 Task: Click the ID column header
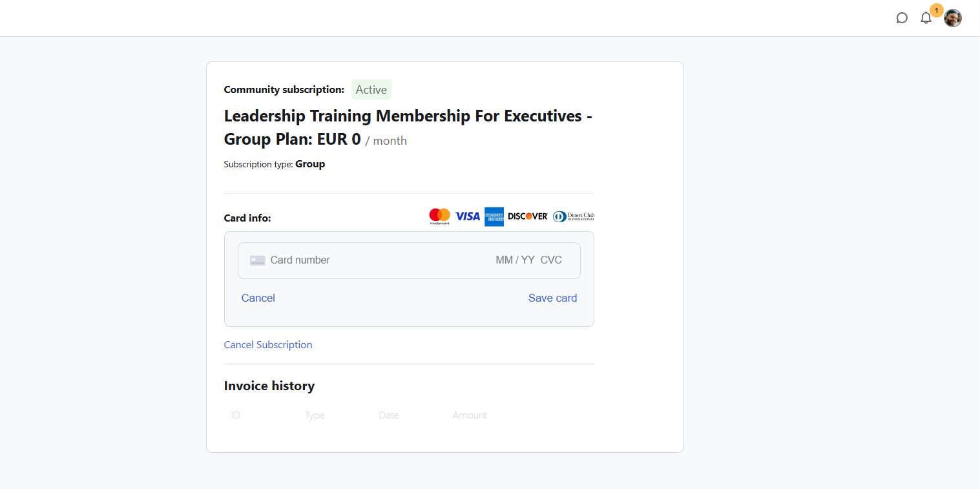click(x=236, y=415)
